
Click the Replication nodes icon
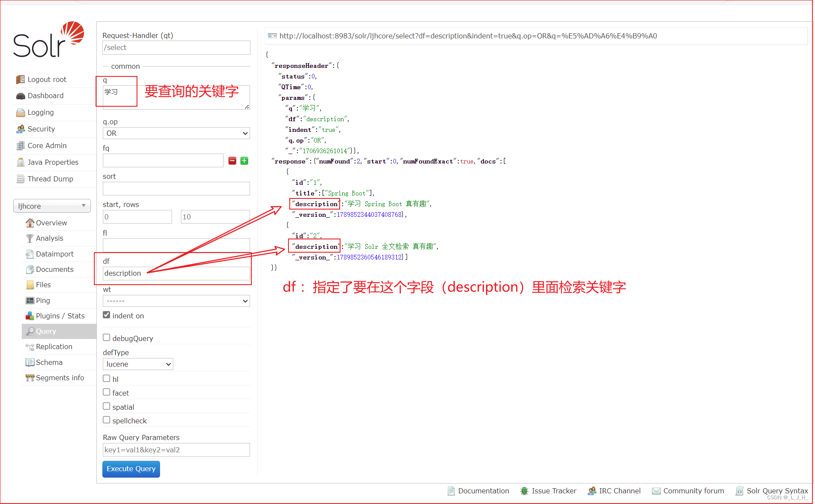(x=30, y=347)
